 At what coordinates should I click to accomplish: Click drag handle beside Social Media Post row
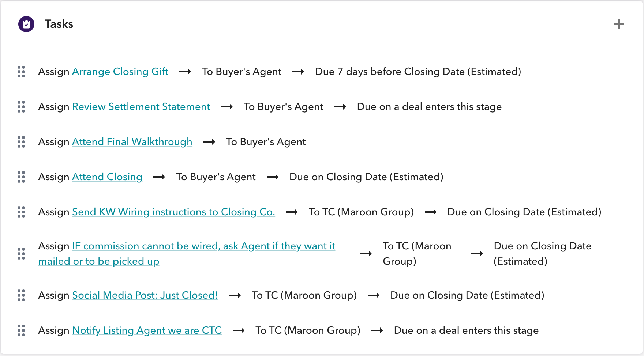pos(21,295)
